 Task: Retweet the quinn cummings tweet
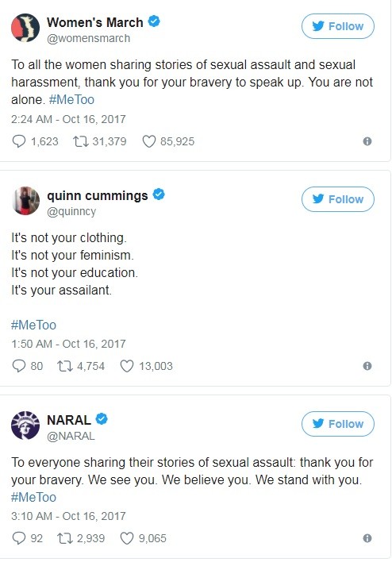65,366
